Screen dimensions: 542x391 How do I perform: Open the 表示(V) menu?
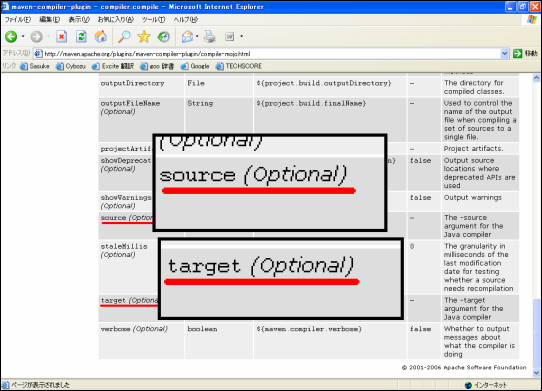(x=79, y=19)
